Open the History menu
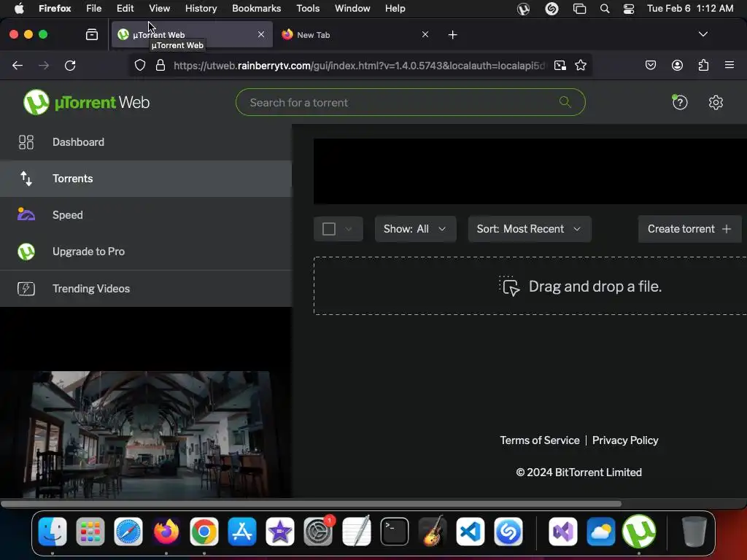This screenshot has width=747, height=560. pos(201,9)
